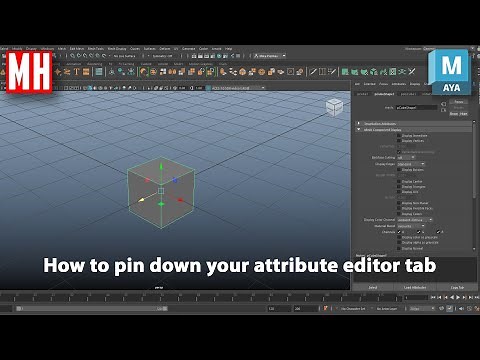Viewport: 480px width, 360px height.
Task: Click the node output connection icon below it
Action: pyautogui.click(x=443, y=110)
